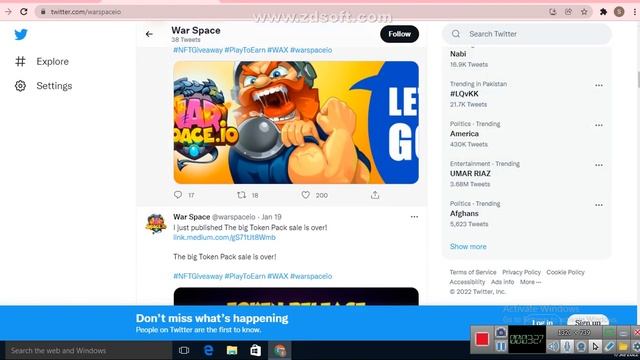This screenshot has width=640, height=360.
Task: Click the Windows taskbar search box
Action: tap(89, 351)
